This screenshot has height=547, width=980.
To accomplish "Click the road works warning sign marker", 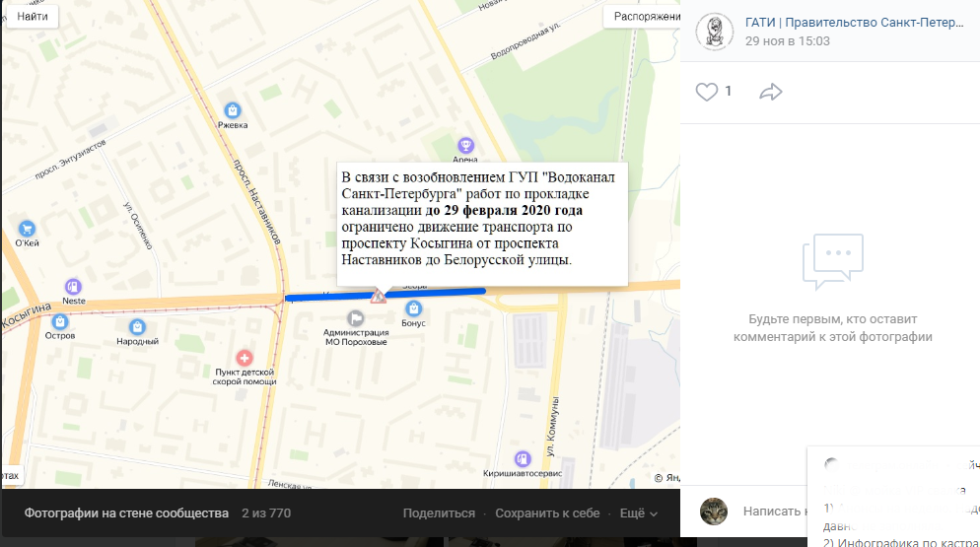I will (379, 297).
